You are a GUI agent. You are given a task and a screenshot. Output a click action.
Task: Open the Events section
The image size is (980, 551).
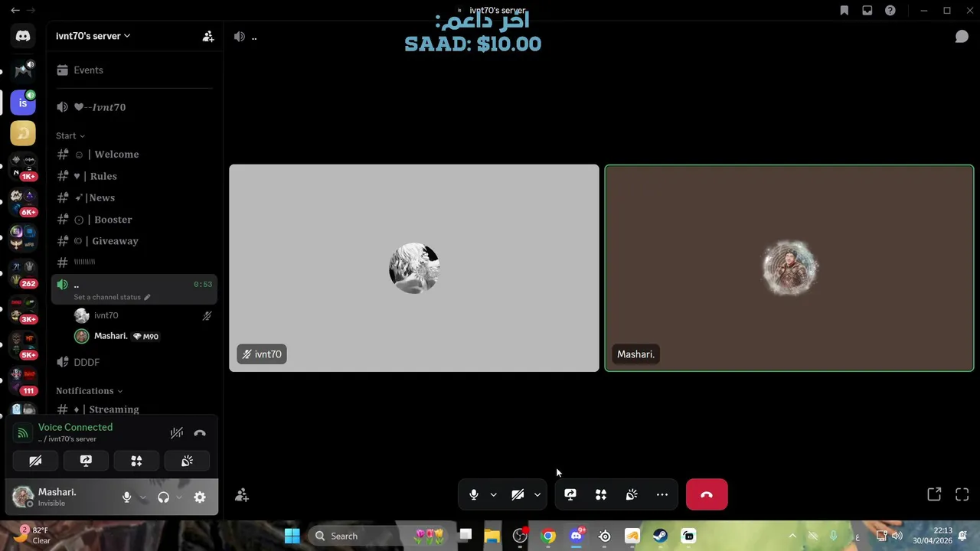[x=134, y=70]
